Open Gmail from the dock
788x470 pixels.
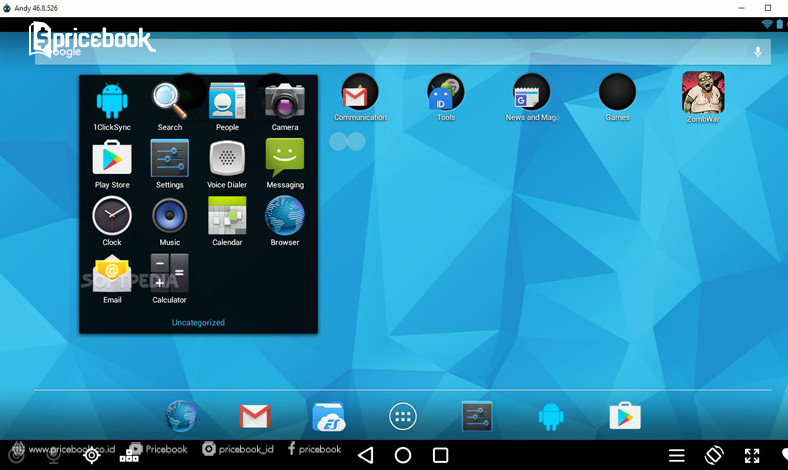click(x=255, y=417)
